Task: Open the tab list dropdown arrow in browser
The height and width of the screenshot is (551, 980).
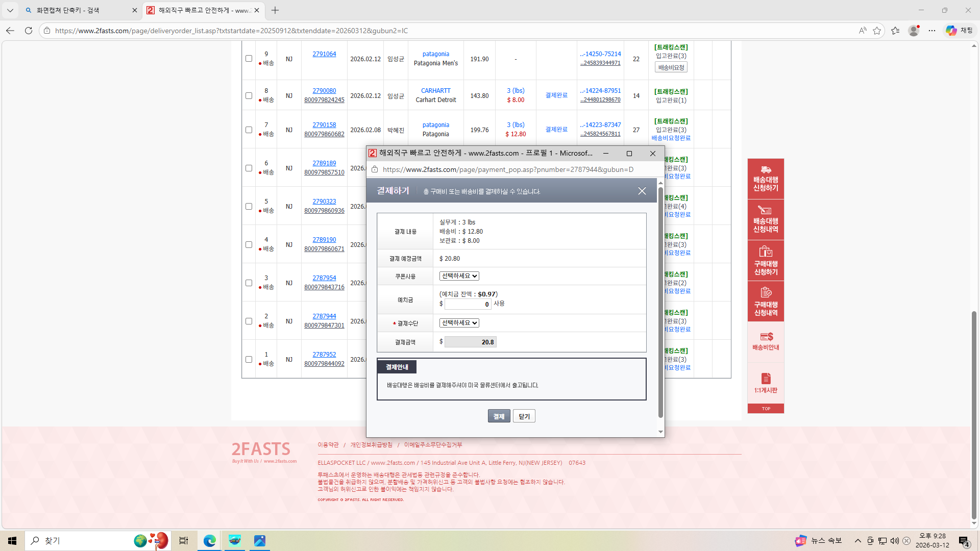Action: tap(10, 10)
